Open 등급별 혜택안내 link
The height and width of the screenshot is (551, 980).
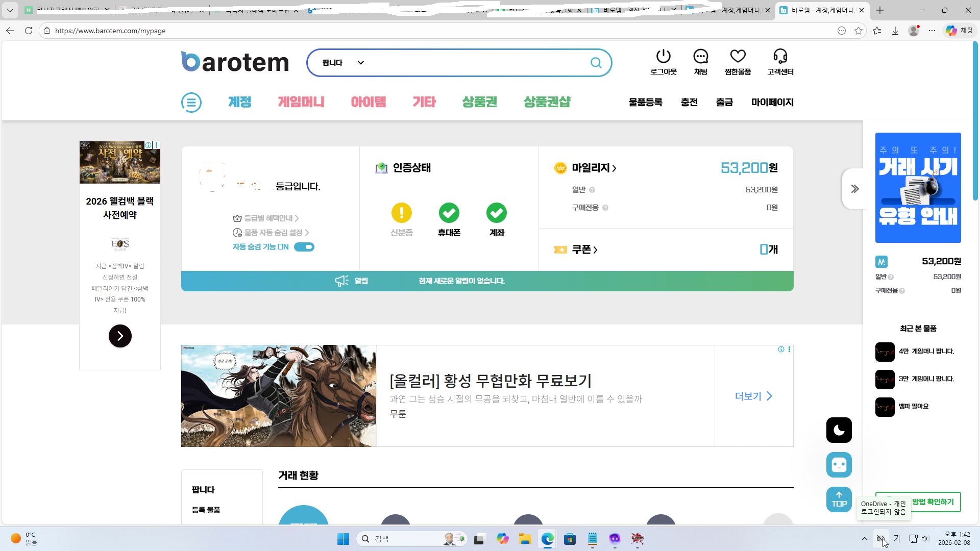[x=266, y=218]
